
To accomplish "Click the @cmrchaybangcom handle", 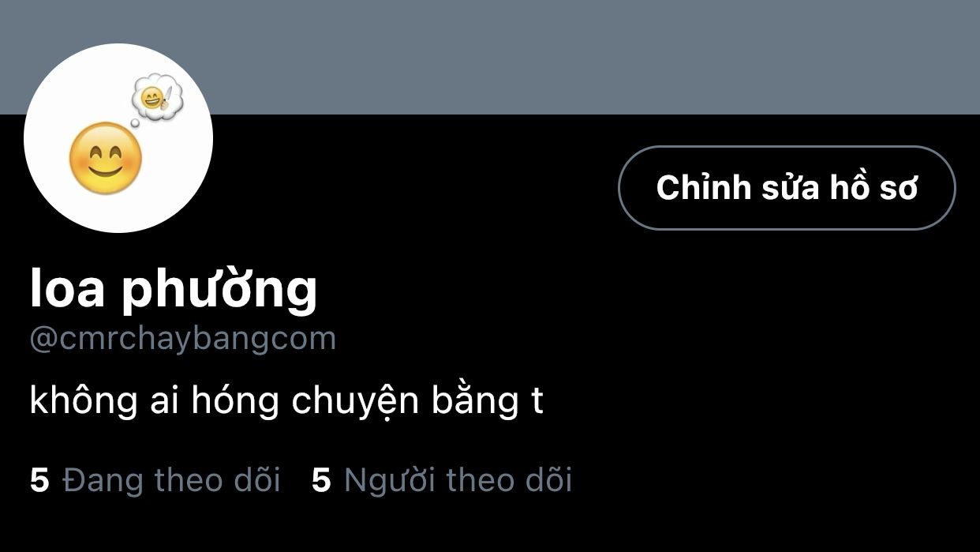I will 183,338.
